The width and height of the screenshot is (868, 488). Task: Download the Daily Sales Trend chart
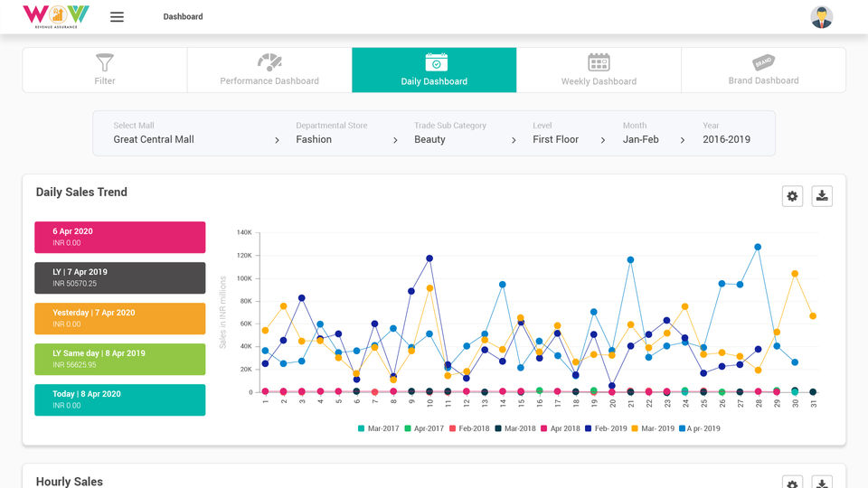[x=822, y=196]
